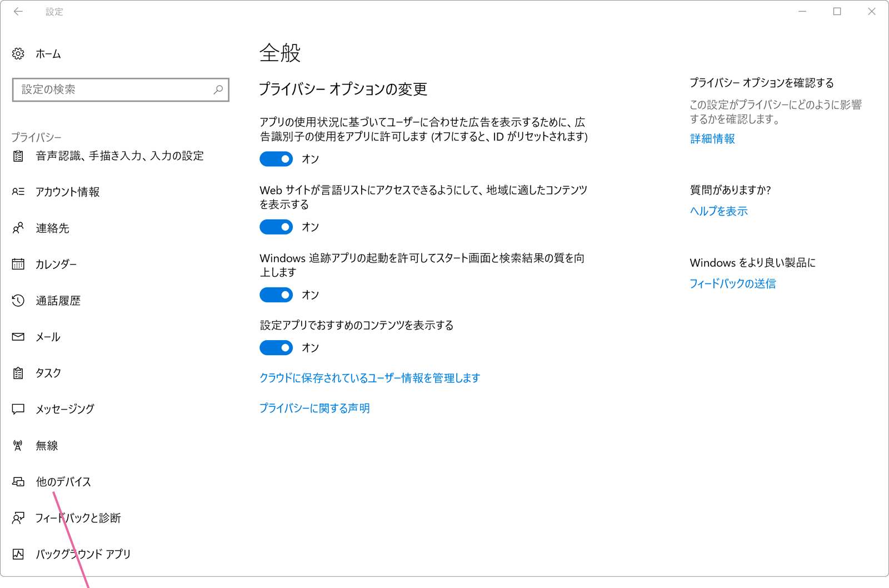This screenshot has height=588, width=889.
Task: Open 無線 privacy page
Action: coord(47,445)
